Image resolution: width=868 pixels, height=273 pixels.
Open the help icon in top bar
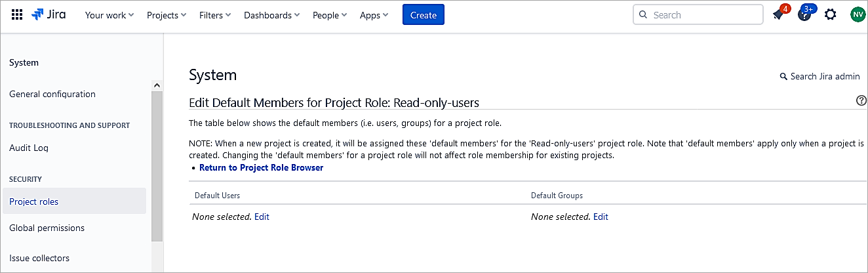[x=804, y=15]
